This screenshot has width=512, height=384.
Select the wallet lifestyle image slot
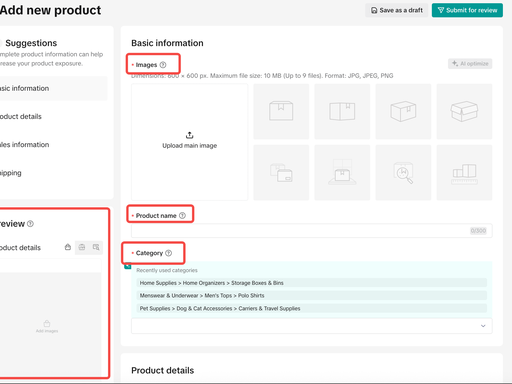(x=281, y=173)
